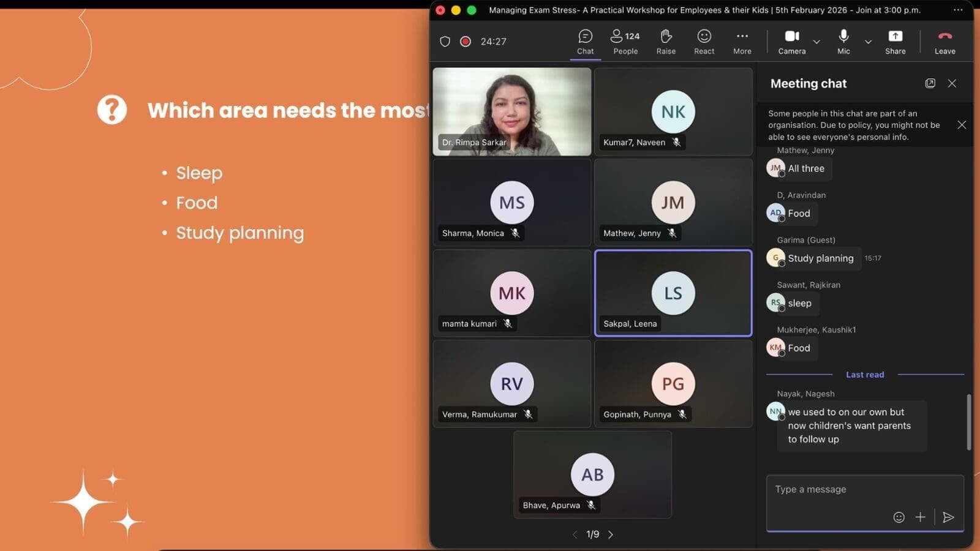Click the 'All three' message from Jenny

(805, 168)
